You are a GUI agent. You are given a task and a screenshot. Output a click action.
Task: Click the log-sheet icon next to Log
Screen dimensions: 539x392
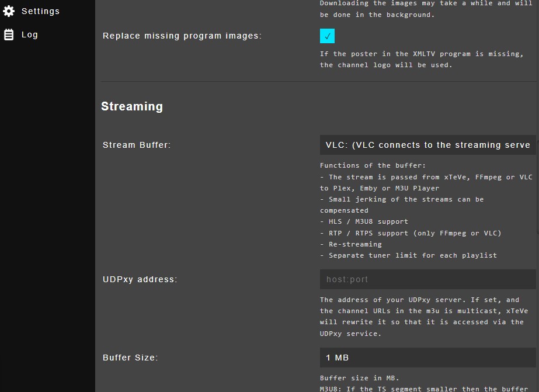tap(8, 34)
